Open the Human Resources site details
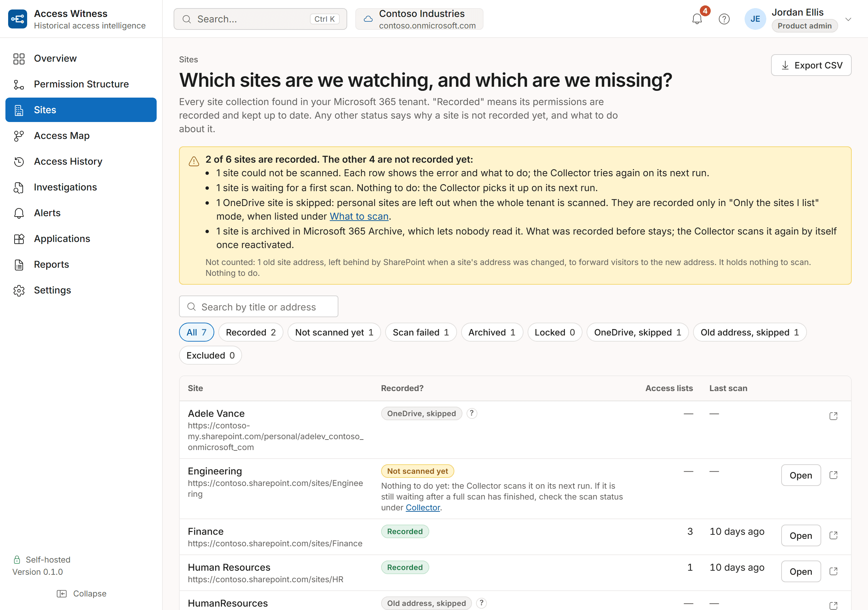 click(x=801, y=571)
